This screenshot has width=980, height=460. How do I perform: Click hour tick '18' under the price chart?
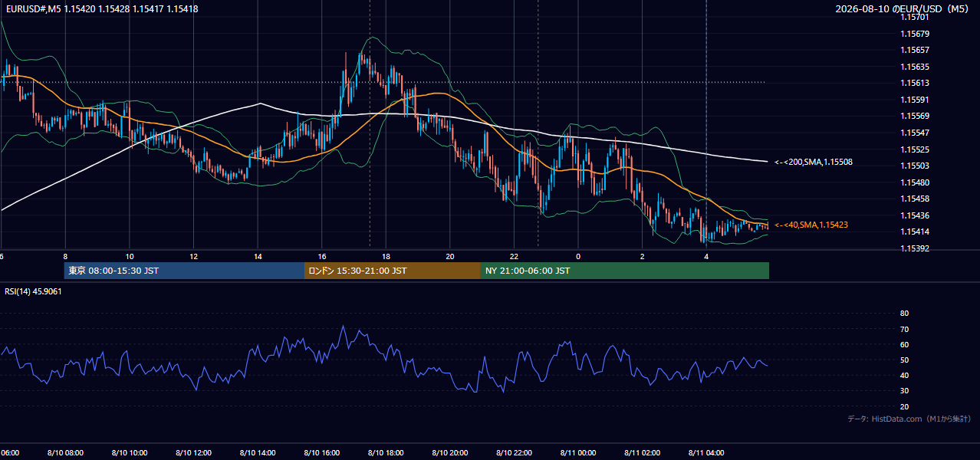[386, 256]
